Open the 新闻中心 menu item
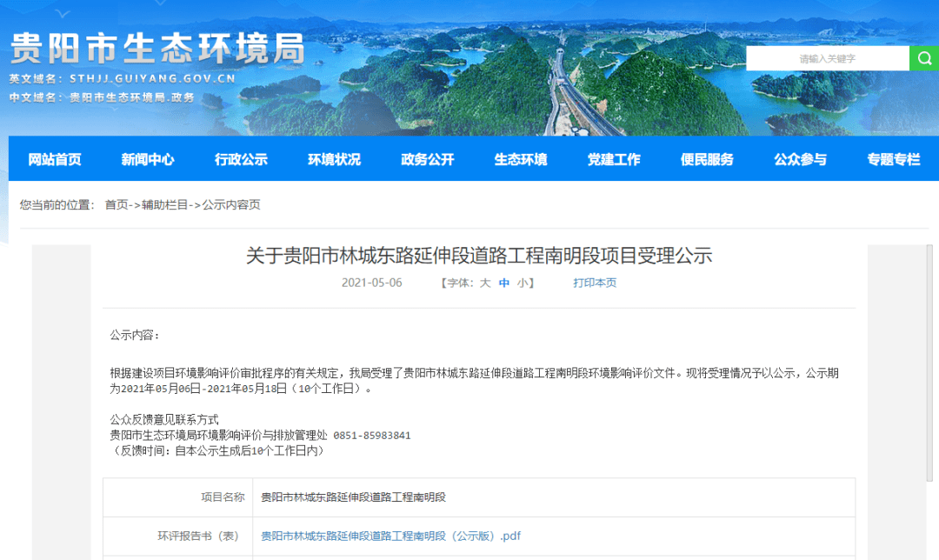 point(148,159)
